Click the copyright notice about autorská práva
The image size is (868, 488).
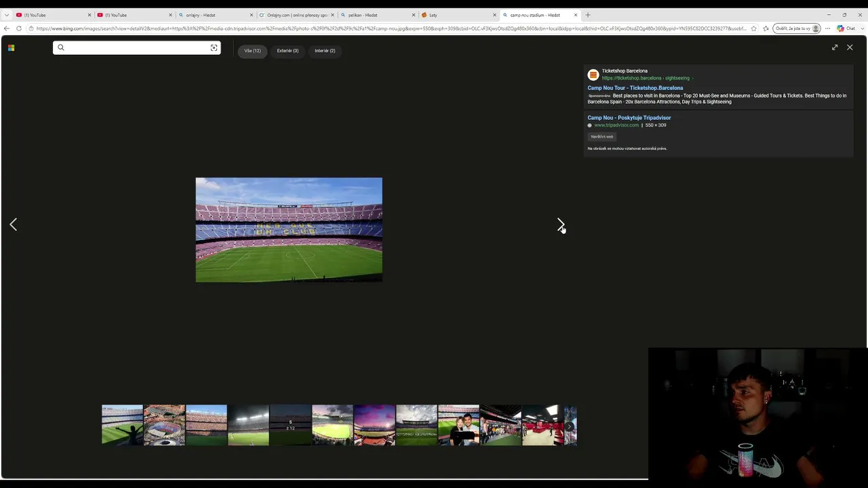tap(627, 148)
